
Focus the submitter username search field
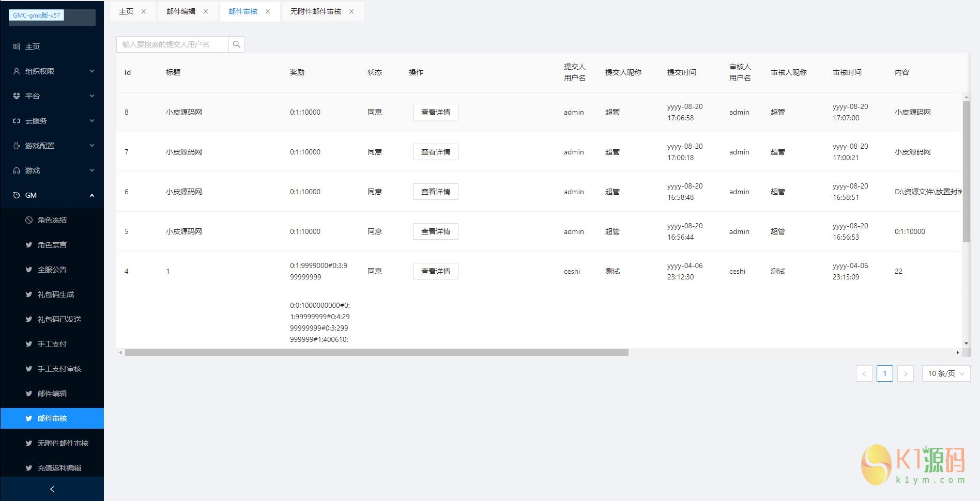173,44
